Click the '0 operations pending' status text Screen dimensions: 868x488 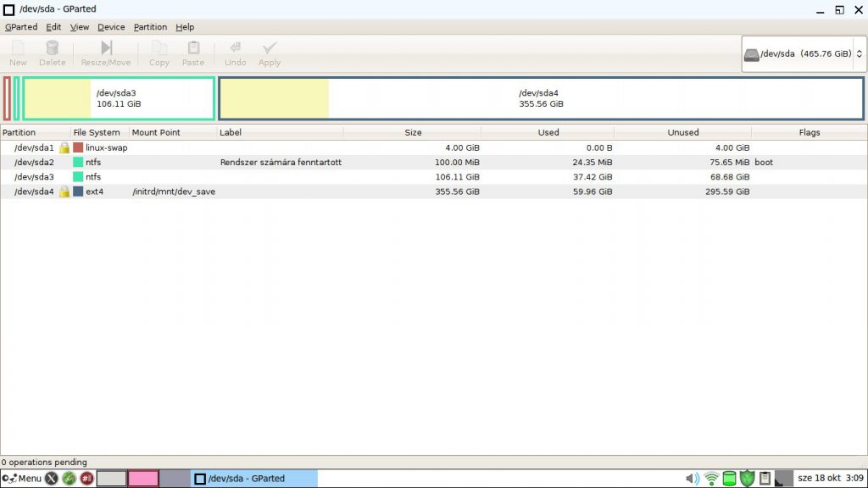pyautogui.click(x=44, y=462)
